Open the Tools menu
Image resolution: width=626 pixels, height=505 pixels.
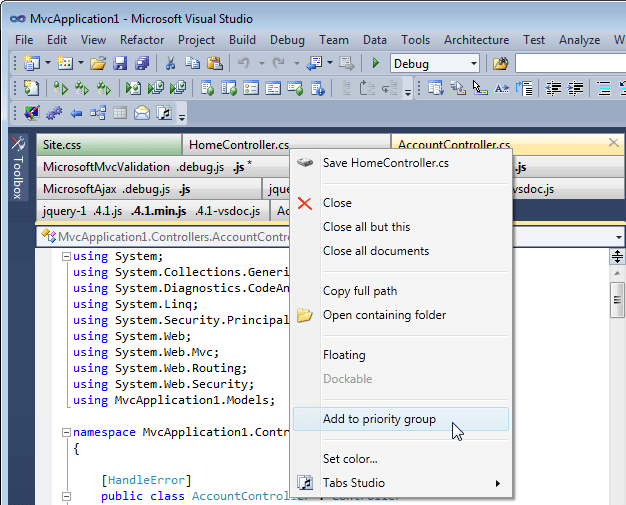415,40
